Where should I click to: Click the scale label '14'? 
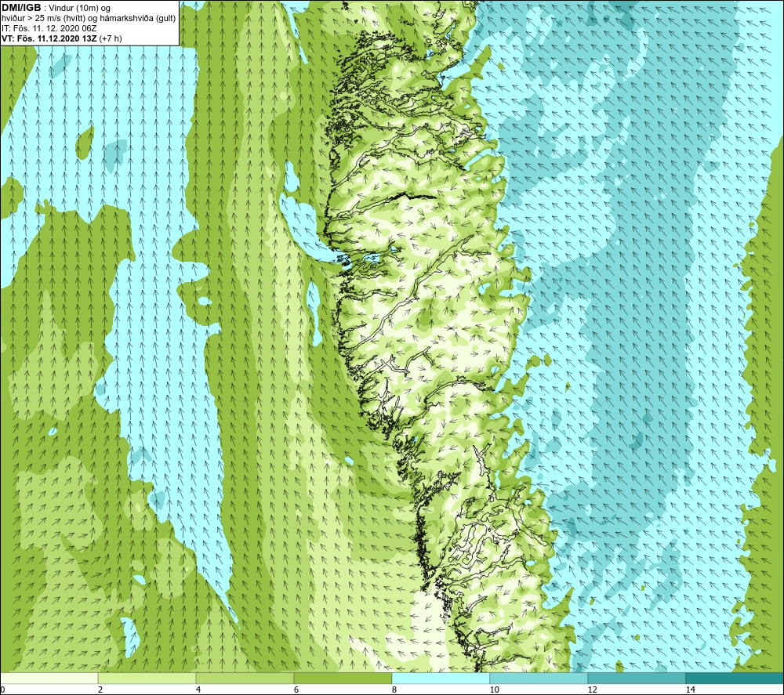tap(690, 690)
